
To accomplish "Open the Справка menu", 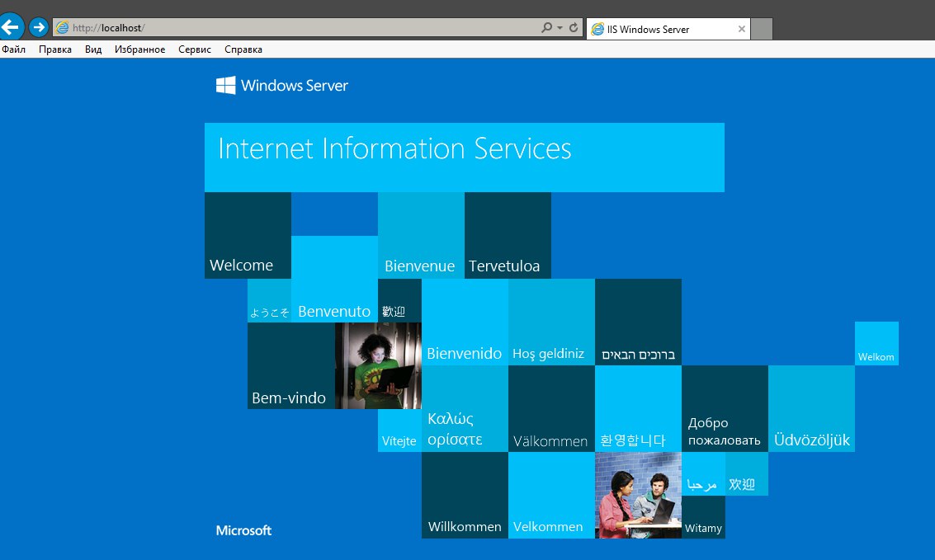I will click(x=243, y=49).
